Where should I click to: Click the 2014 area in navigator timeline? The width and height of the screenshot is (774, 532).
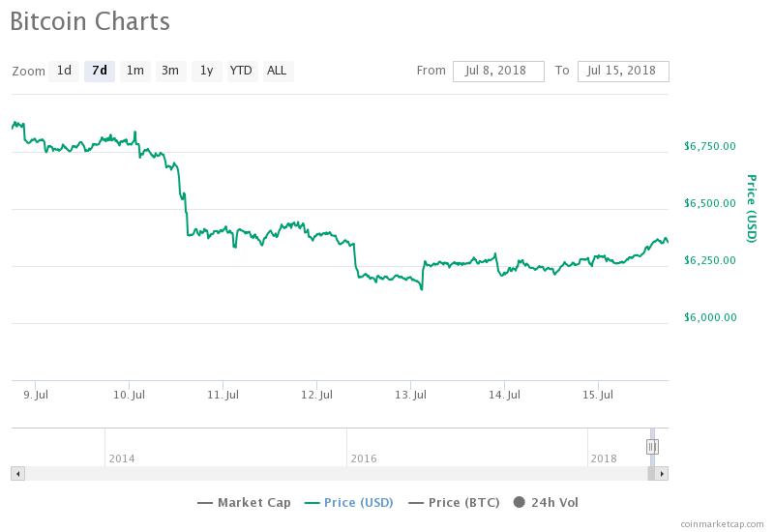click(x=122, y=458)
